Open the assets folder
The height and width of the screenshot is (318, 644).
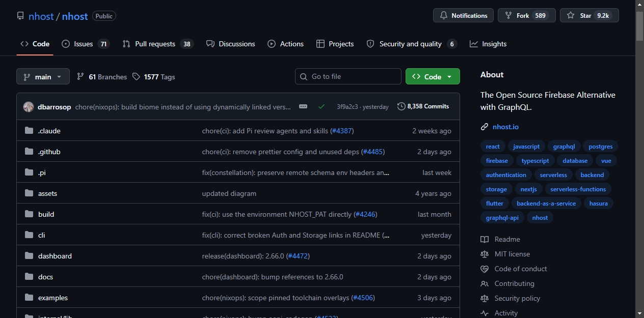tap(47, 193)
